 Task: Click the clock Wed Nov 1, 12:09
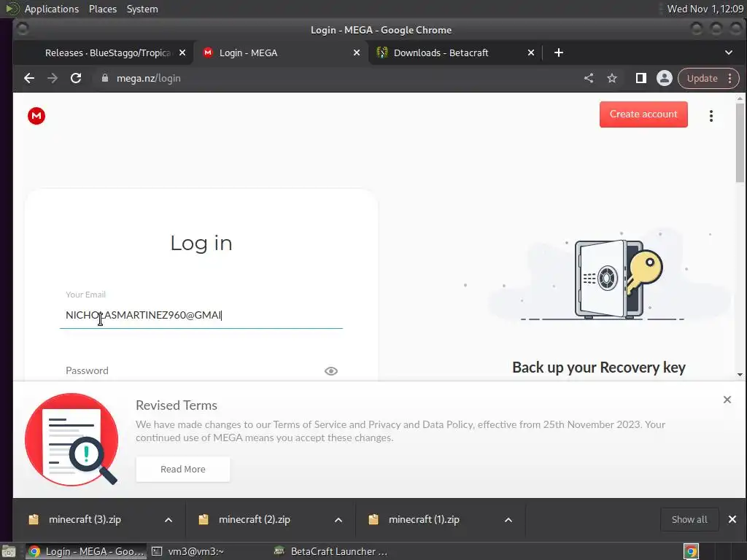point(705,9)
